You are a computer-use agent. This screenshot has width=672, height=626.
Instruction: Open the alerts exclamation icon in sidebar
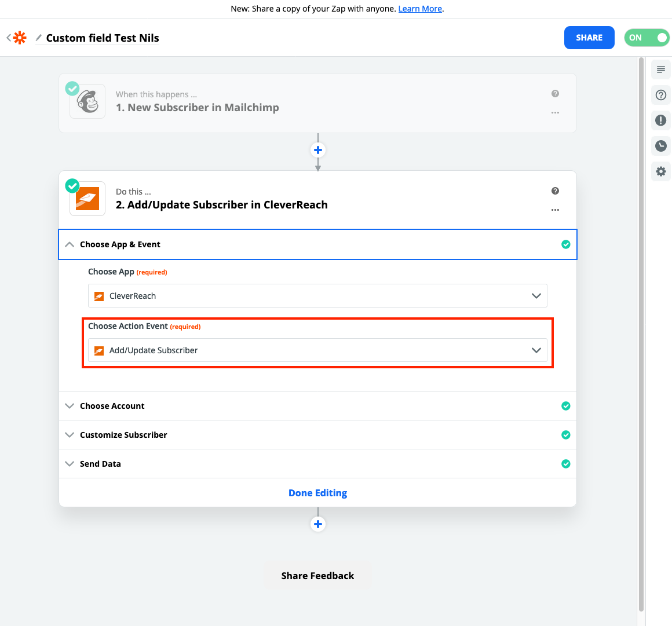tap(661, 120)
